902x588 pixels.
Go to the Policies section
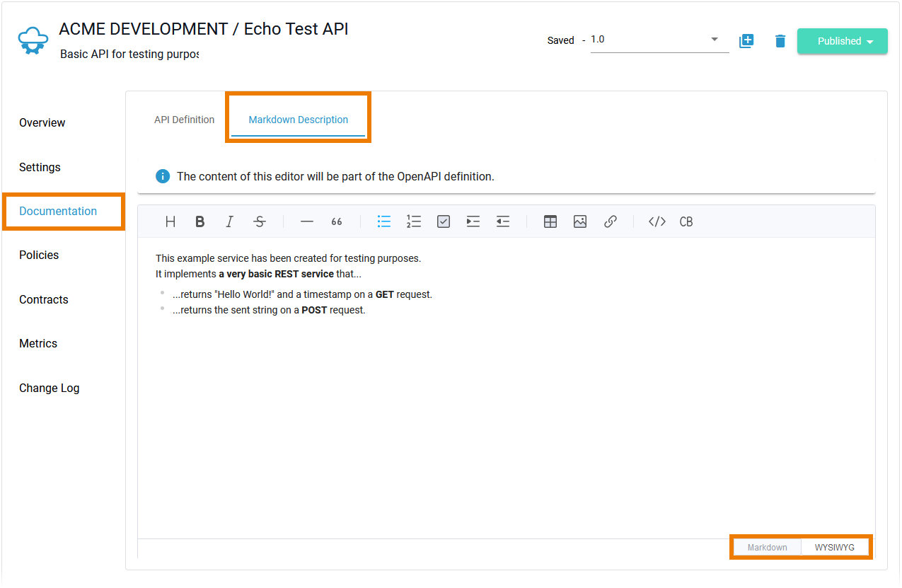coord(39,255)
